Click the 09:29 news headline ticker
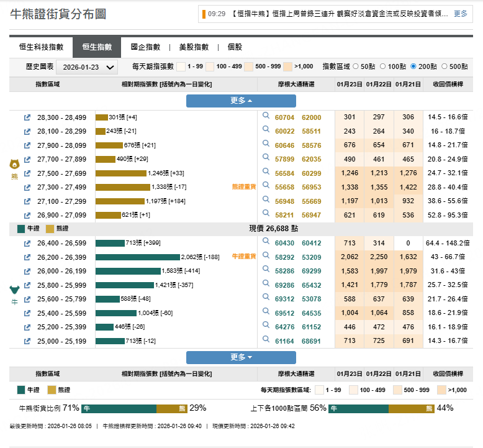 click(335, 14)
